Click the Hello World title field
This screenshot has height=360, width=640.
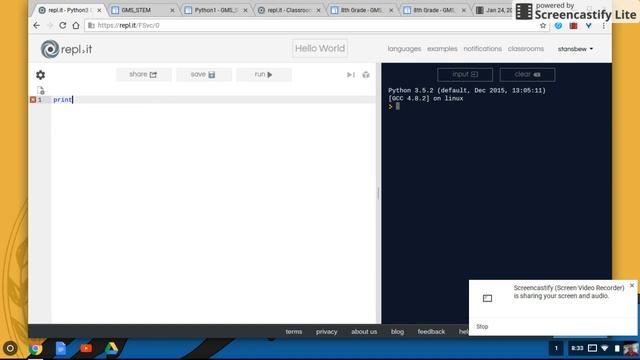pyautogui.click(x=320, y=49)
